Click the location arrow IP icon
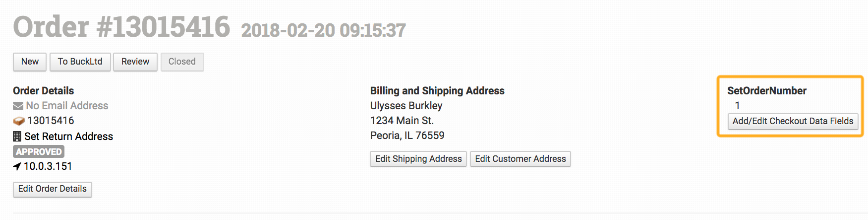This screenshot has height=220, width=868. click(x=17, y=166)
